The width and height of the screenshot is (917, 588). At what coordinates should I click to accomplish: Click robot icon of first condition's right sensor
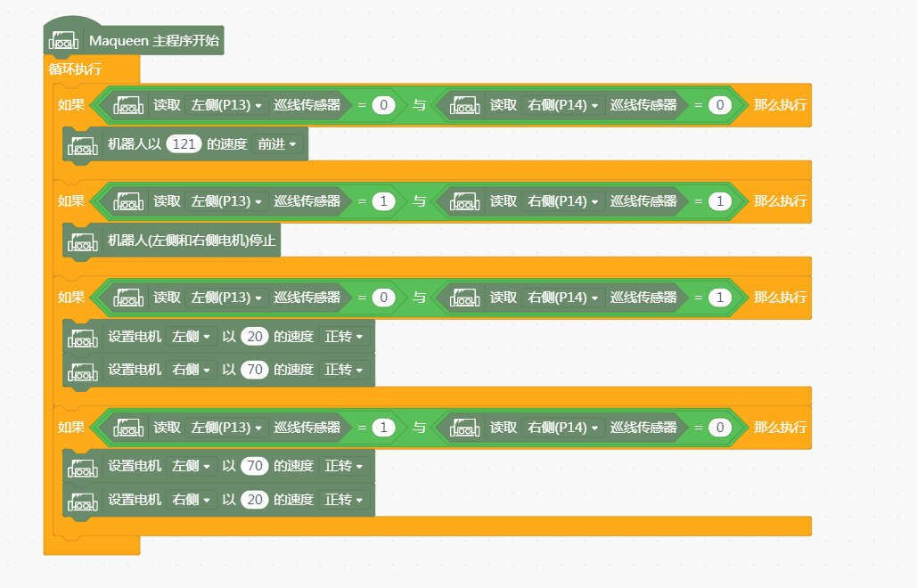[465, 105]
